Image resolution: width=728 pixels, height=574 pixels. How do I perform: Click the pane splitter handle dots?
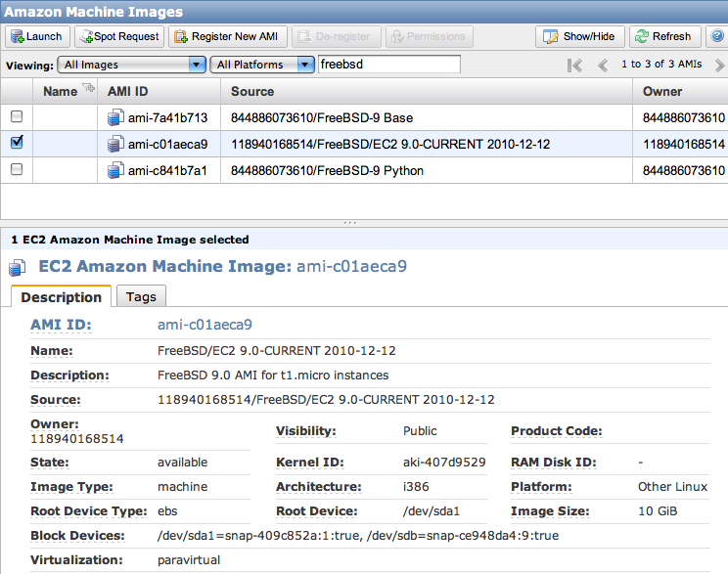(350, 223)
